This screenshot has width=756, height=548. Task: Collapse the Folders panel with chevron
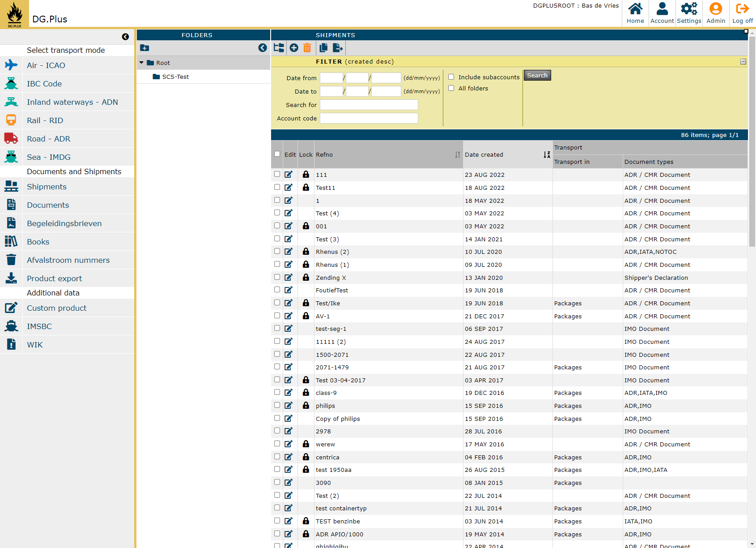[x=263, y=48]
